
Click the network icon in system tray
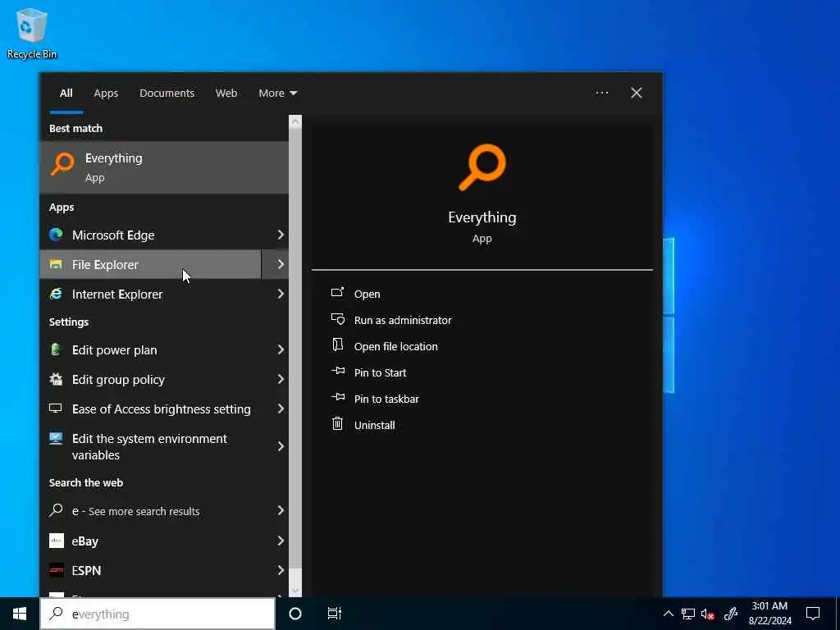pyautogui.click(x=688, y=614)
